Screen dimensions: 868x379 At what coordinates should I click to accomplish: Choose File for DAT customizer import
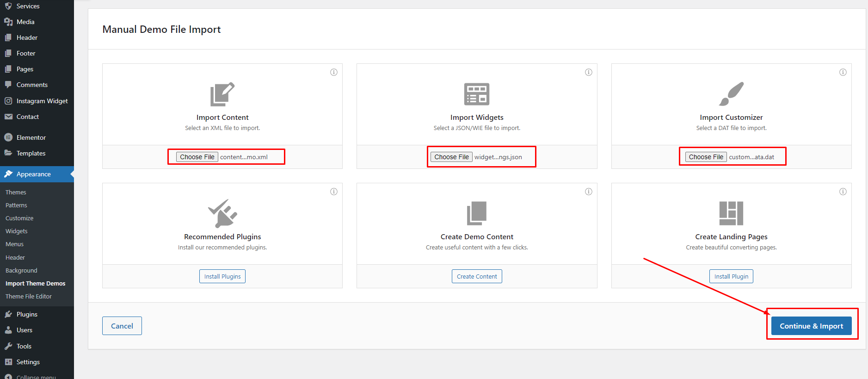click(x=706, y=157)
